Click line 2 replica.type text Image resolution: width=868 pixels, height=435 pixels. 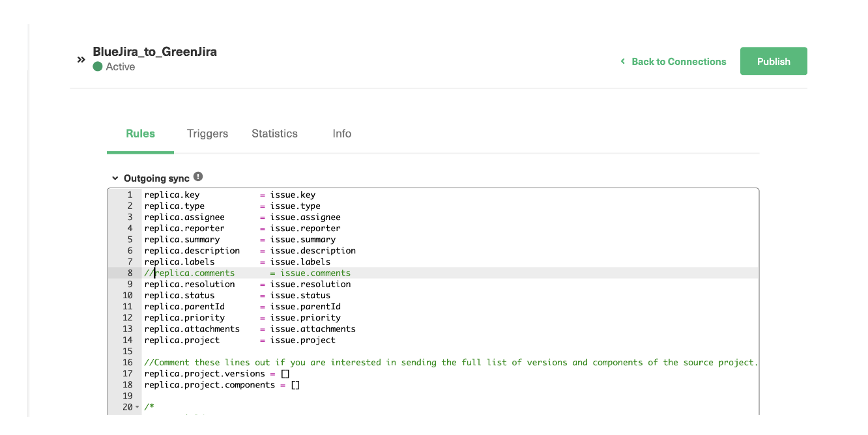175,206
